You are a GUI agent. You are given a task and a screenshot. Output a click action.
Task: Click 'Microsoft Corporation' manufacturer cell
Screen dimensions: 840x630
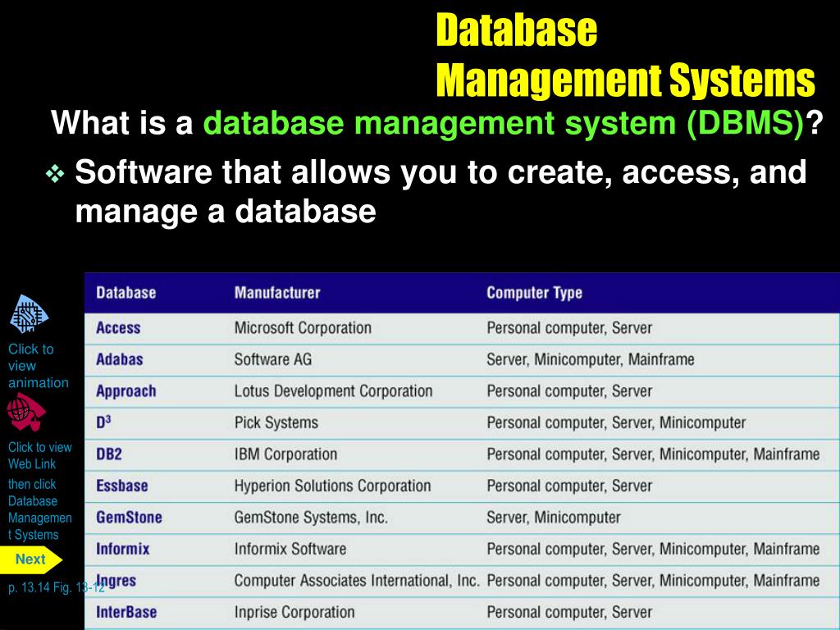pyautogui.click(x=303, y=328)
